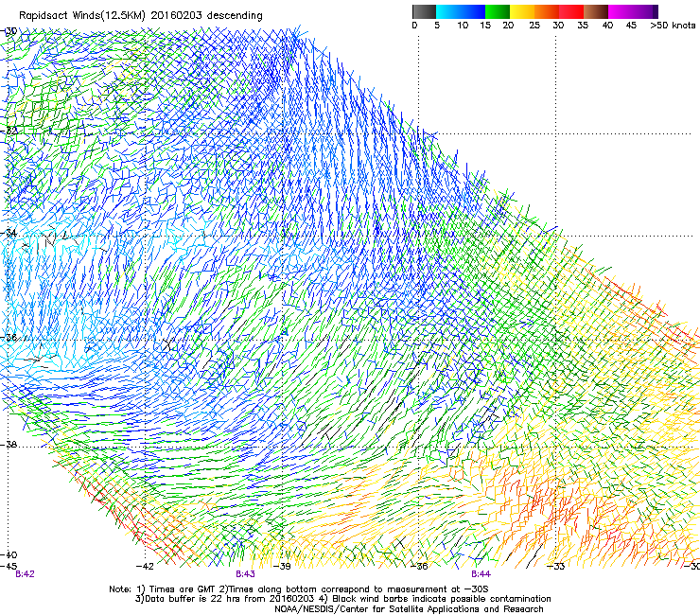Select the -33 longitude label on the bottom axis
700x615 pixels.
[x=556, y=566]
